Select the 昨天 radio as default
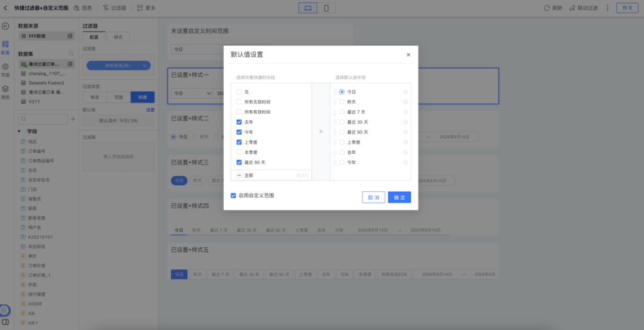Screen dimensions: 644x330 click(x=342, y=102)
